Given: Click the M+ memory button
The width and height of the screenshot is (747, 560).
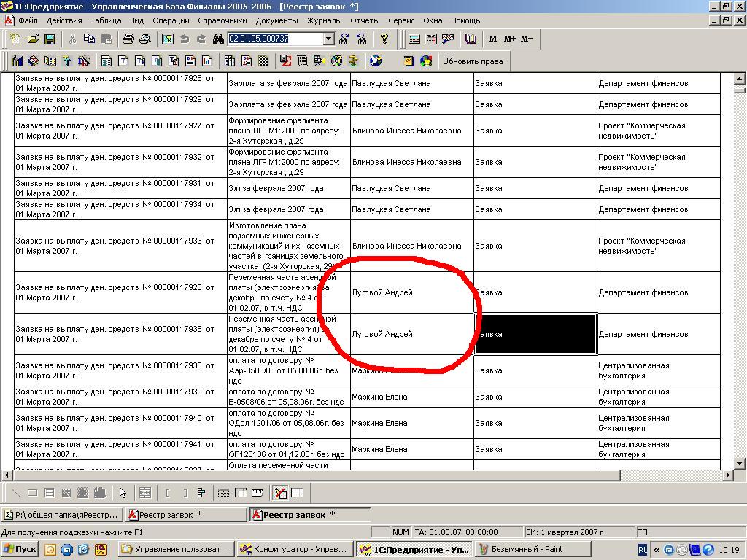Looking at the screenshot, I should pos(509,39).
